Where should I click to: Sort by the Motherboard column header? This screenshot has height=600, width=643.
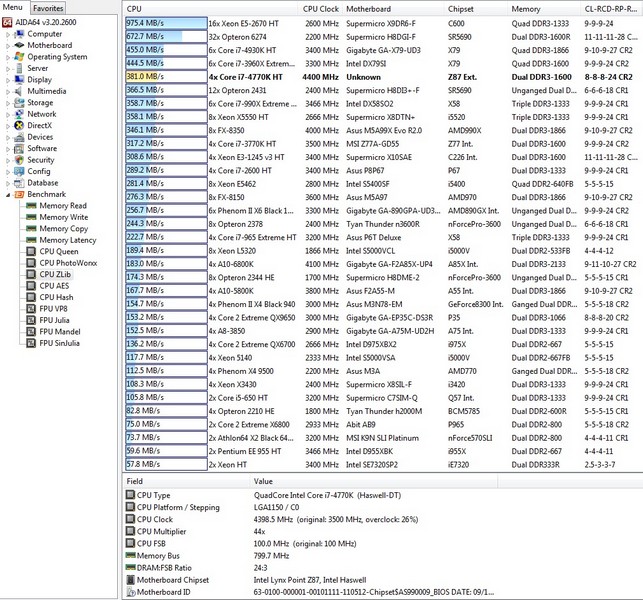393,9
